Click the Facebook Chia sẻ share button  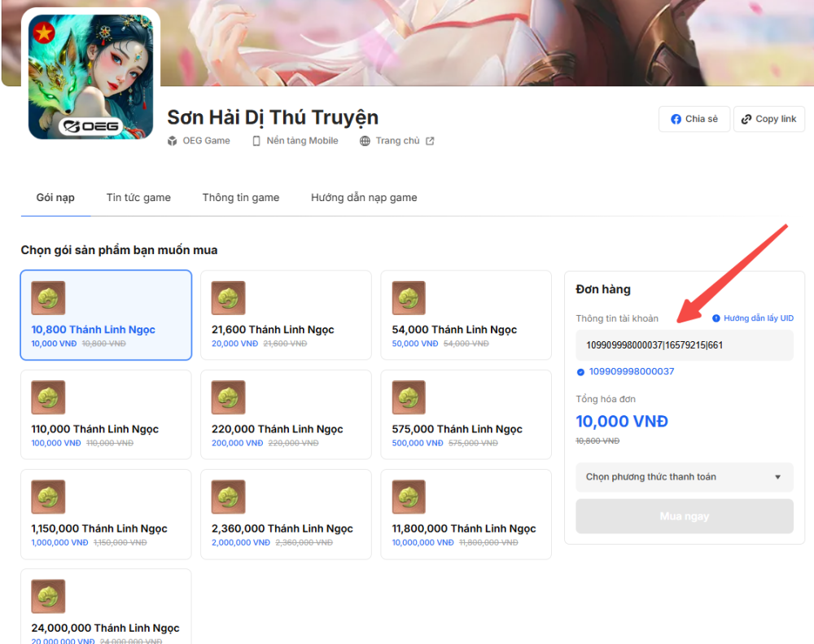pyautogui.click(x=694, y=119)
